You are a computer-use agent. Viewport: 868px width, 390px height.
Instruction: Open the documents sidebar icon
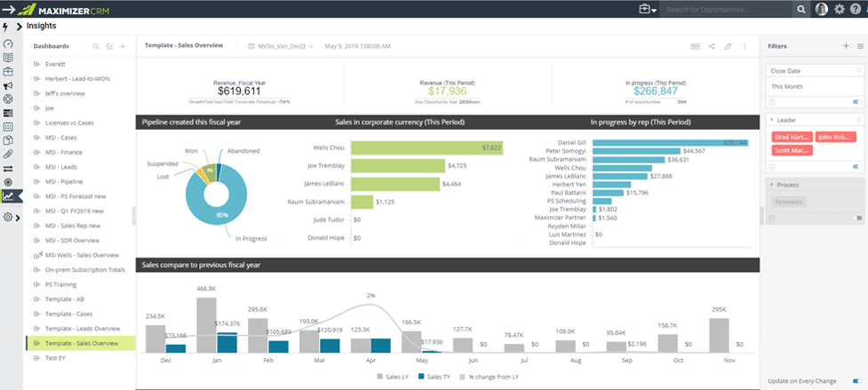[8, 140]
